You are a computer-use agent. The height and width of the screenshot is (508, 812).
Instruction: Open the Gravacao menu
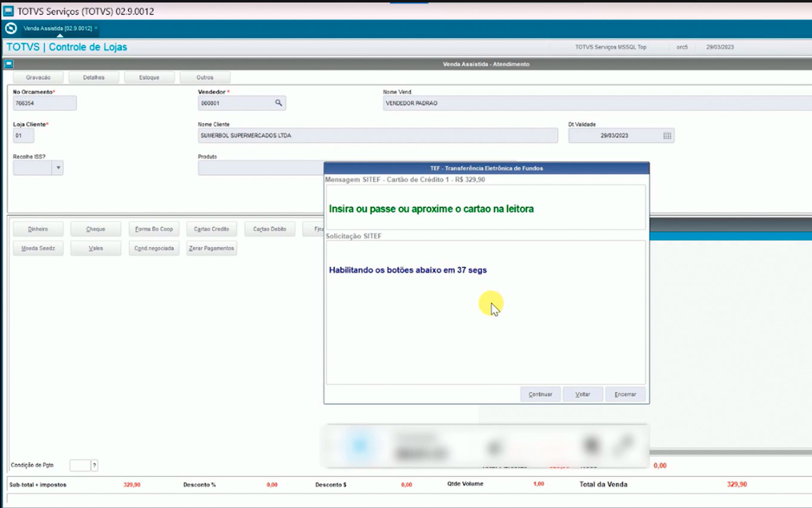coord(38,78)
